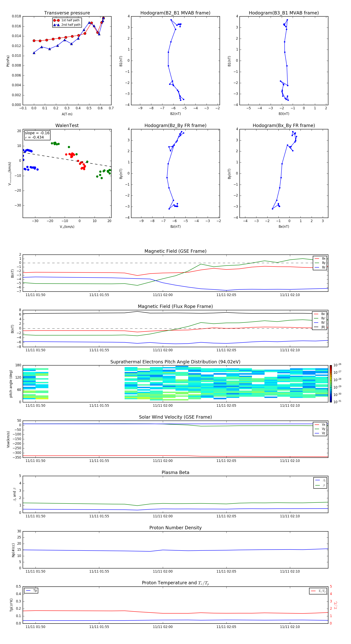
Task: Click the 'Vx' legend entry
Action: [x=320, y=424]
